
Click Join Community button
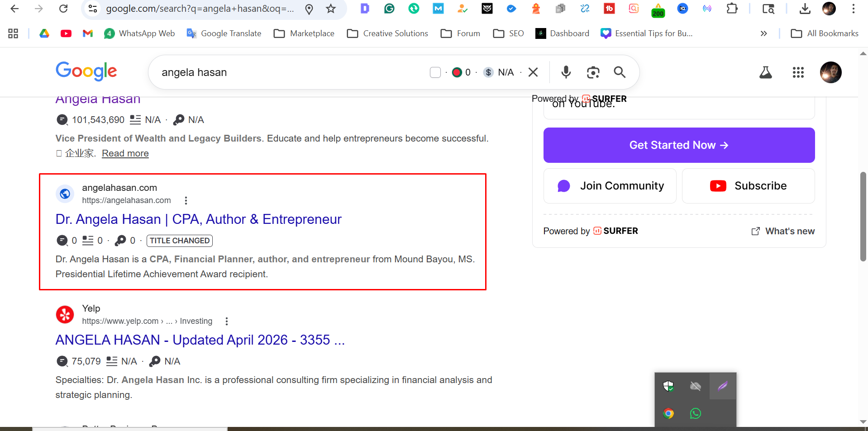tap(610, 186)
